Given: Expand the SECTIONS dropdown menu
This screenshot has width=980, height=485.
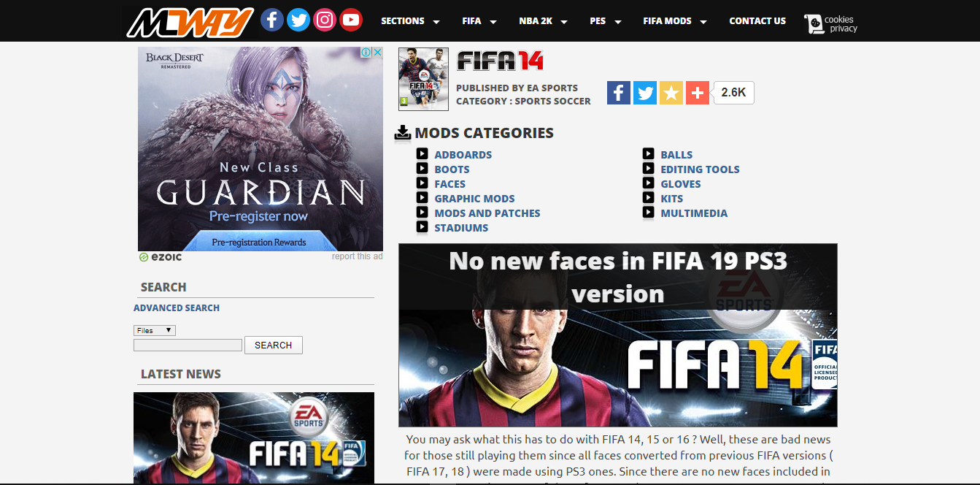Looking at the screenshot, I should 410,21.
